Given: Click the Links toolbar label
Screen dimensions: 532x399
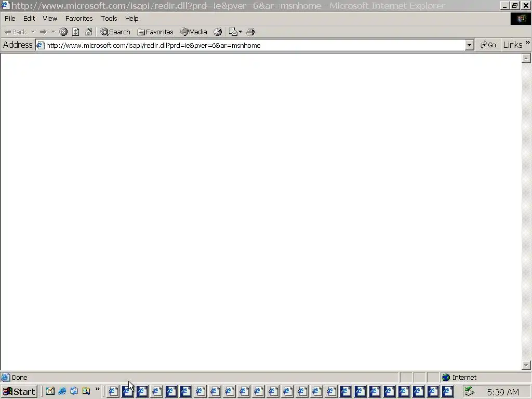Looking at the screenshot, I should tap(513, 45).
